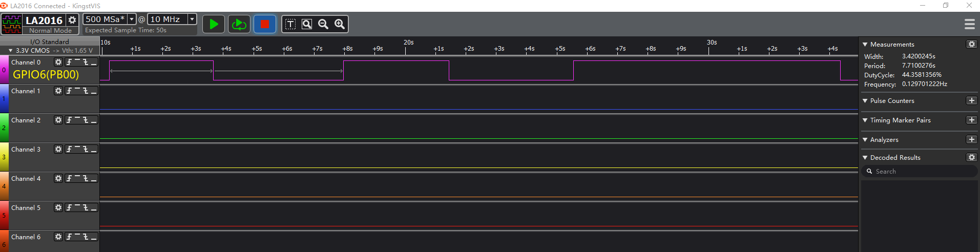Viewport: 980px width, 252px height.
Task: Toggle rising edge trigger on Channel 0
Action: [x=69, y=62]
